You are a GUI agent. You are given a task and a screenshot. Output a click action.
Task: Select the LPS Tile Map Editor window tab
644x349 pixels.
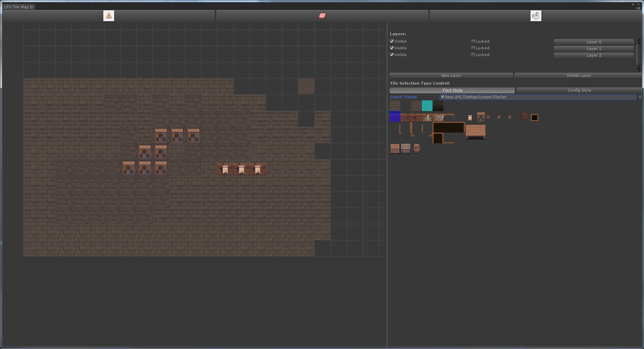(18, 7)
